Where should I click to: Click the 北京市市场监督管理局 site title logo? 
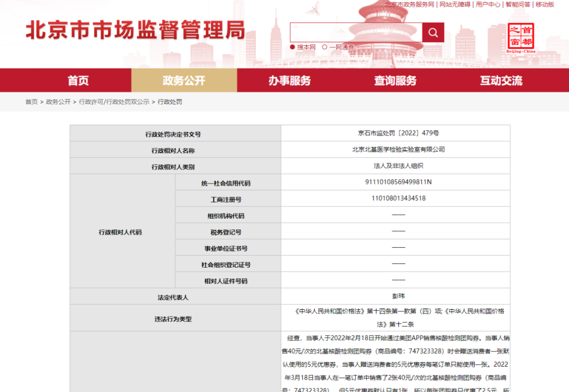(135, 30)
